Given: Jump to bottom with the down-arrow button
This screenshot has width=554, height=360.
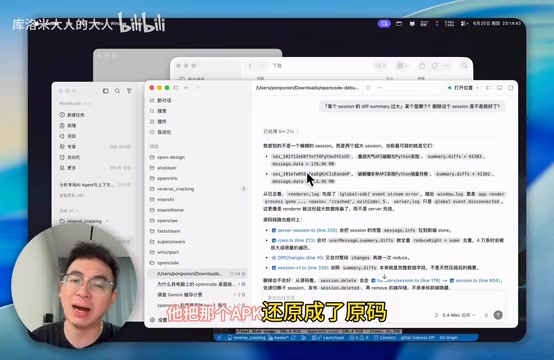Looking at the screenshot, I should (384, 277).
